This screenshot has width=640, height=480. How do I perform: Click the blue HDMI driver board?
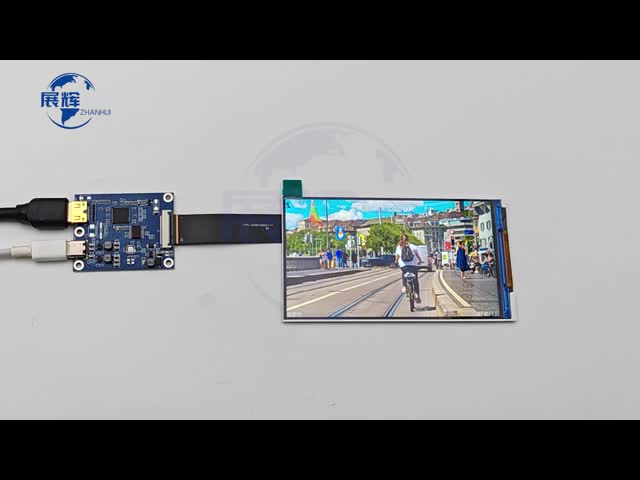click(x=124, y=231)
